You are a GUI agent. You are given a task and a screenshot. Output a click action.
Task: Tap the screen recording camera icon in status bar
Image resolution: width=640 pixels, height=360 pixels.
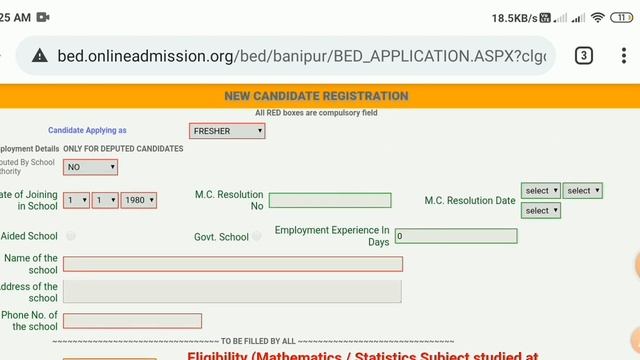coord(43,17)
